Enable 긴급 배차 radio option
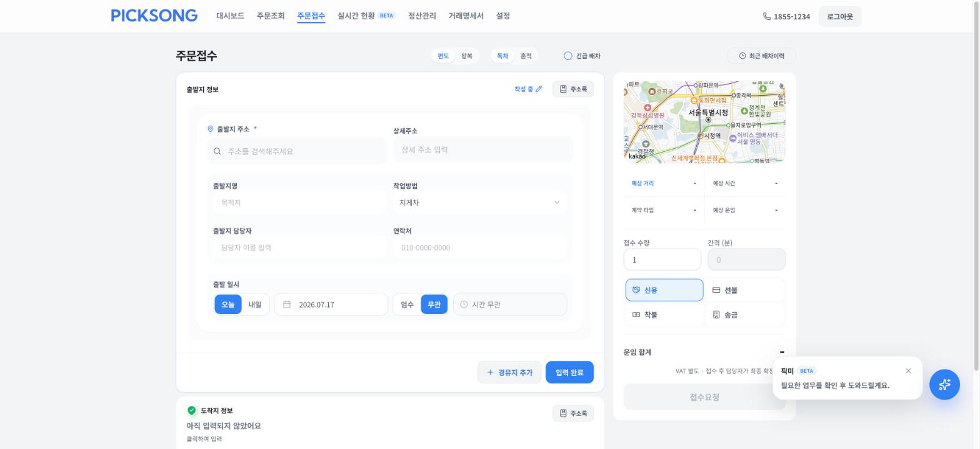The image size is (980, 449). [x=568, y=56]
